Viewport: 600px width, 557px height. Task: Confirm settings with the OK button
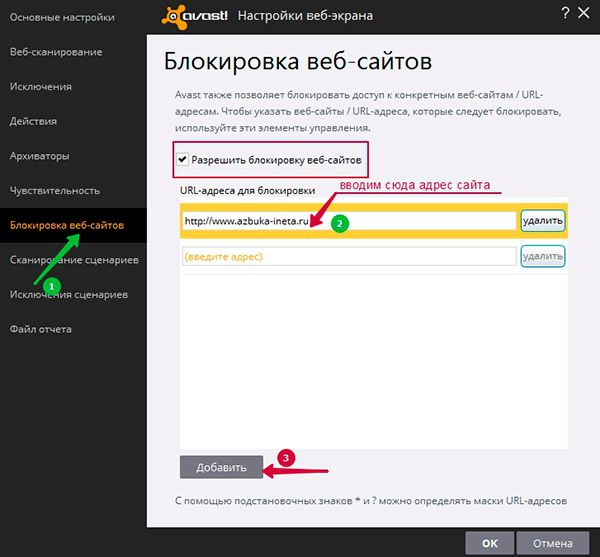[x=489, y=543]
